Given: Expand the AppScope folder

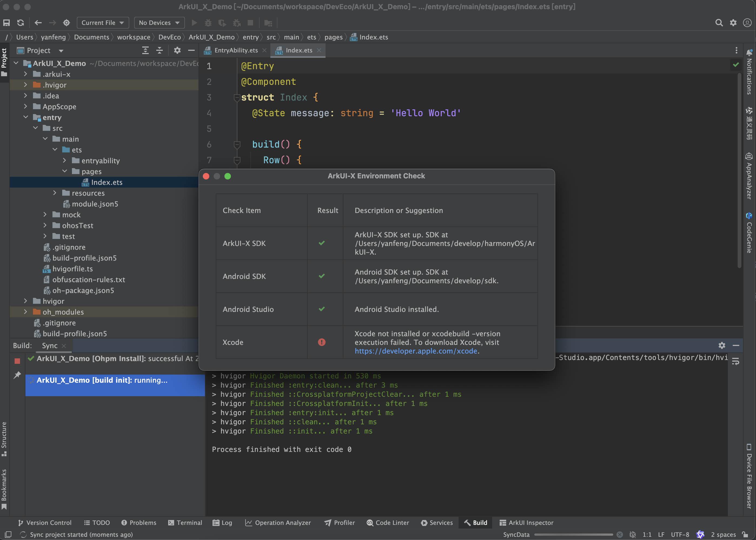Looking at the screenshot, I should pyautogui.click(x=26, y=106).
